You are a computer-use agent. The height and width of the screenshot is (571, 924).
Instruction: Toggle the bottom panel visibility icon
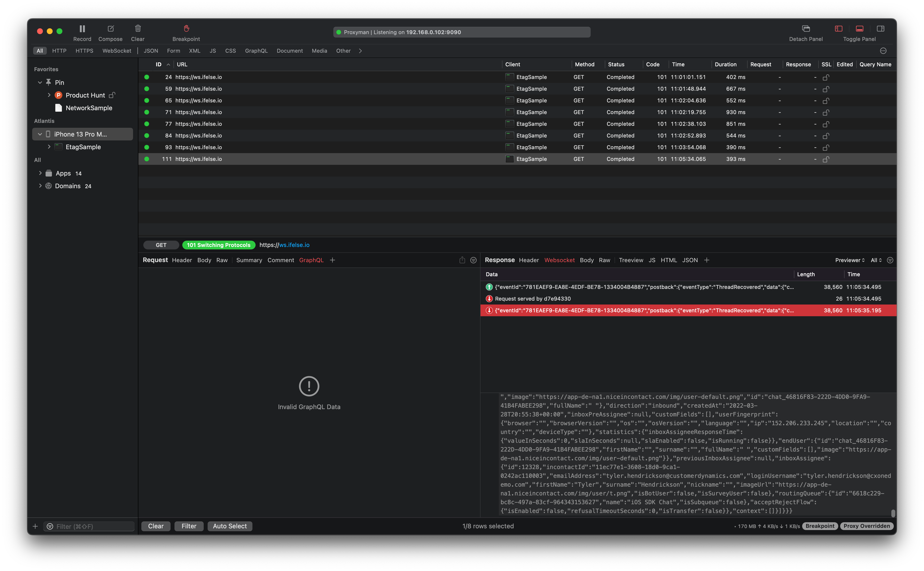coord(859,29)
